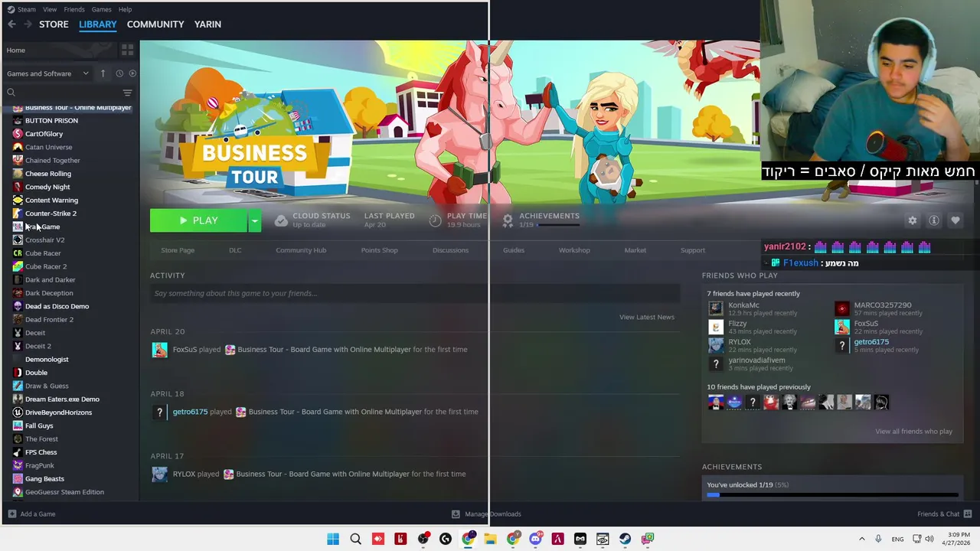
Task: Open the Friends menu
Action: point(74,9)
